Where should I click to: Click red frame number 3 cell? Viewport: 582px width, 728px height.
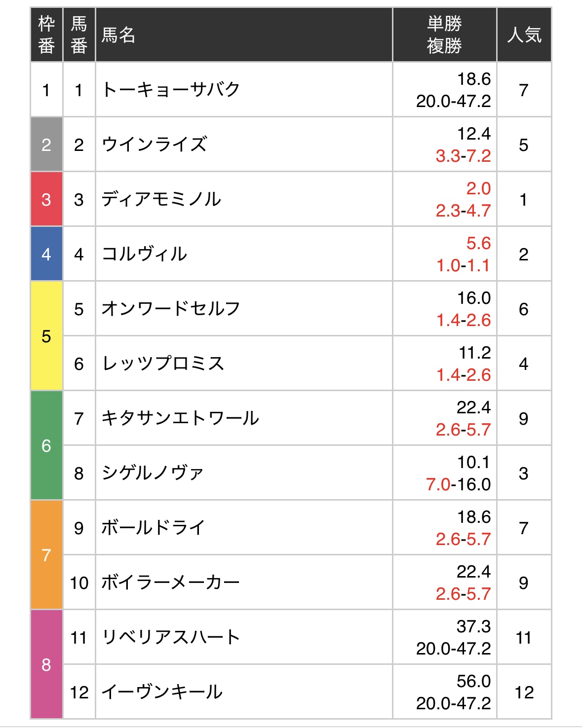[x=46, y=199]
